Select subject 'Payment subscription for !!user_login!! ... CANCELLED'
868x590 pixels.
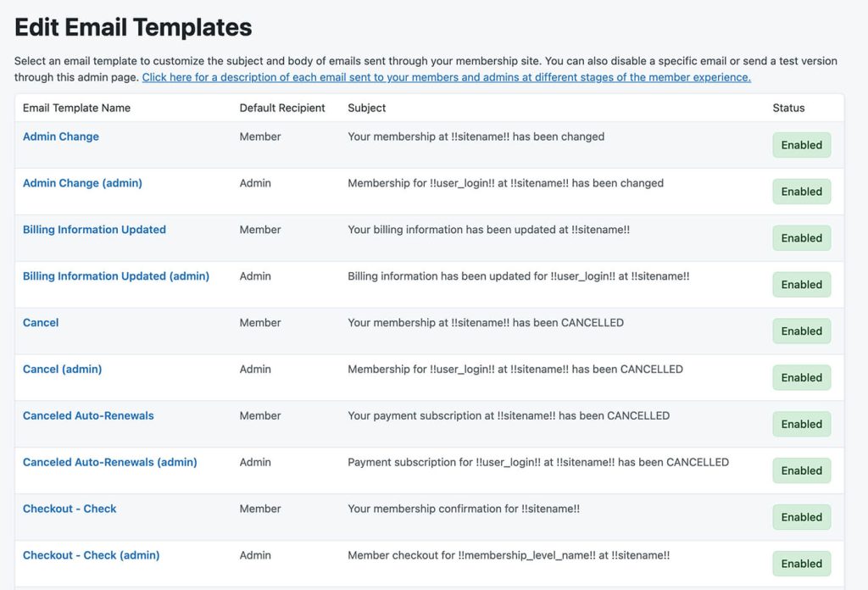click(538, 462)
